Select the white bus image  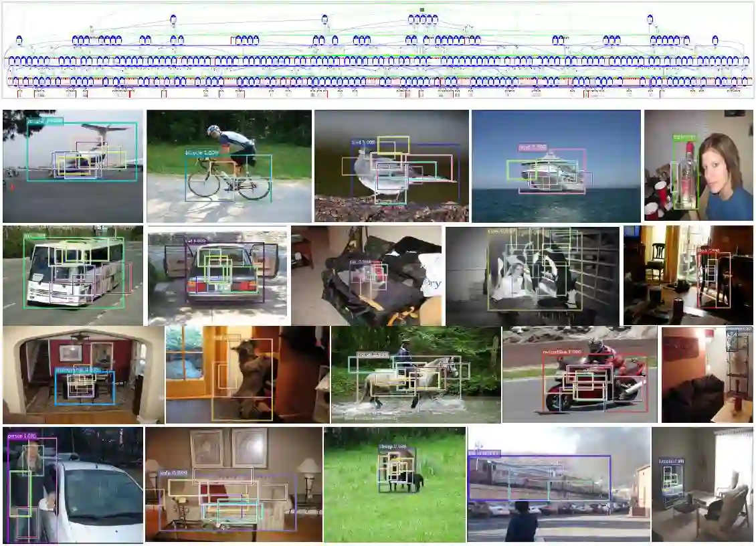pyautogui.click(x=73, y=276)
